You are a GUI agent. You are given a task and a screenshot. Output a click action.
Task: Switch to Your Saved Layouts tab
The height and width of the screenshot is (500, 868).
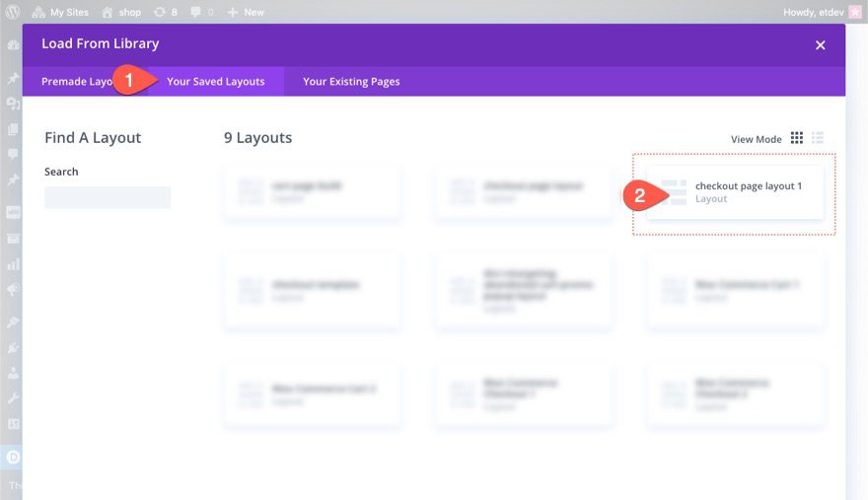216,82
